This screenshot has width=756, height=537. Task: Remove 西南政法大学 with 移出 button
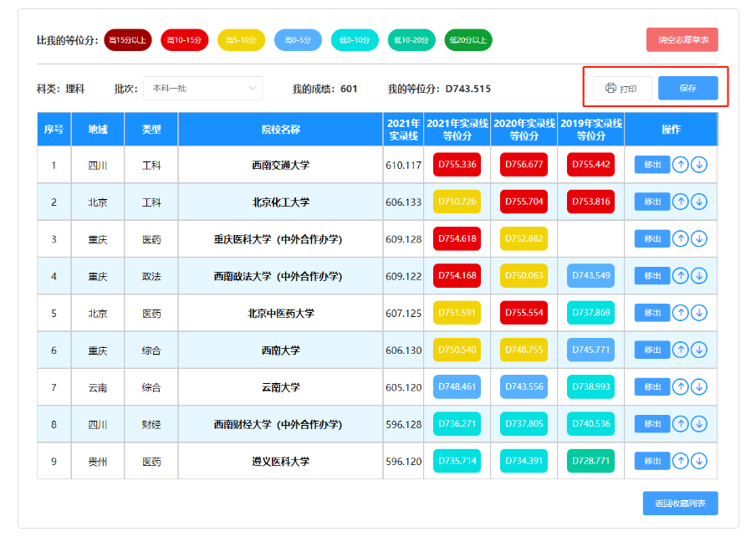click(x=652, y=276)
